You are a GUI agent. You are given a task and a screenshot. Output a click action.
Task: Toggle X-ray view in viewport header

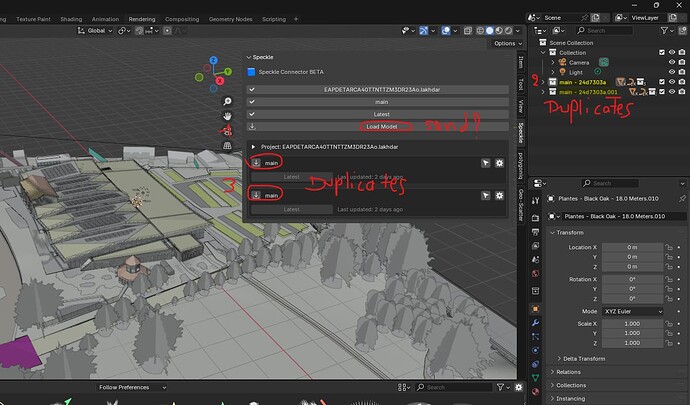point(468,30)
